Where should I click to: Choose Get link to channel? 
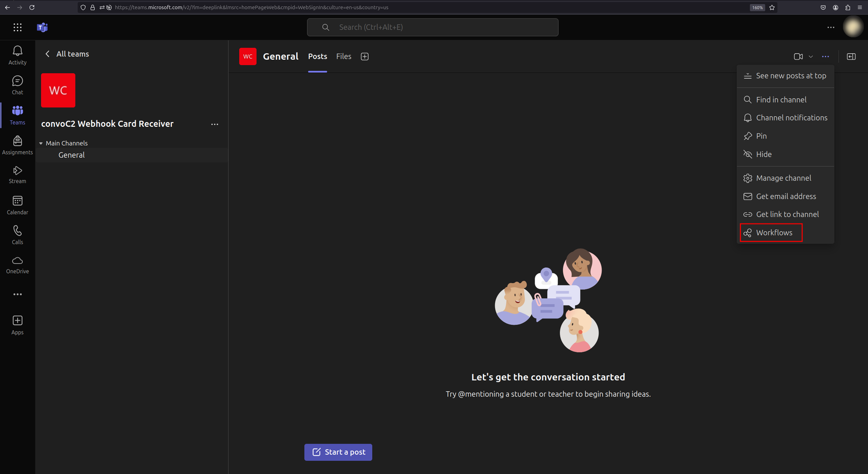point(785,214)
